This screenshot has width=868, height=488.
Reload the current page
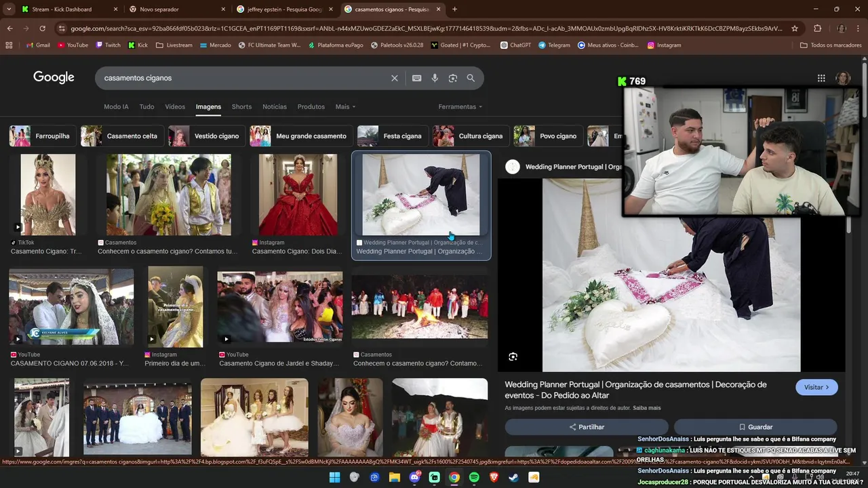pos(42,28)
